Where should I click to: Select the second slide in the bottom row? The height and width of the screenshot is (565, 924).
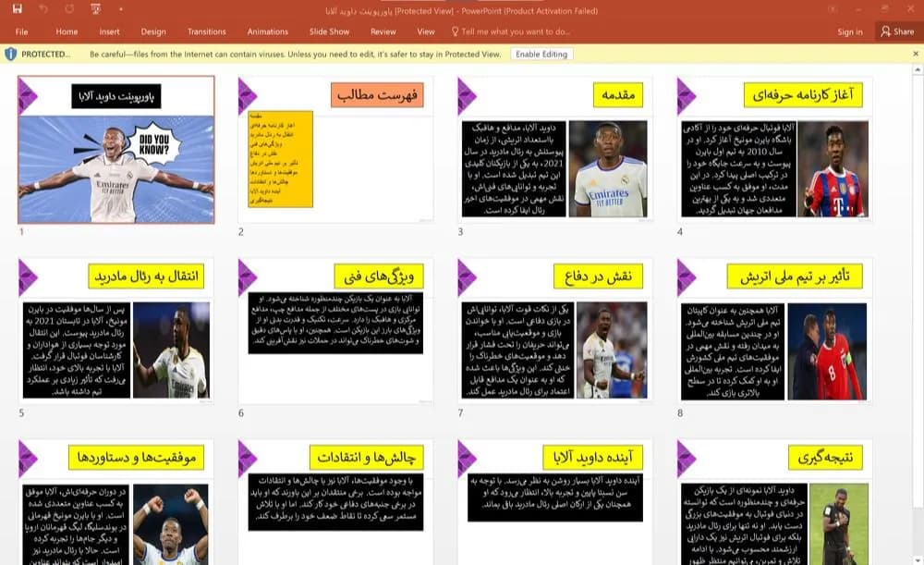pyautogui.click(x=336, y=502)
